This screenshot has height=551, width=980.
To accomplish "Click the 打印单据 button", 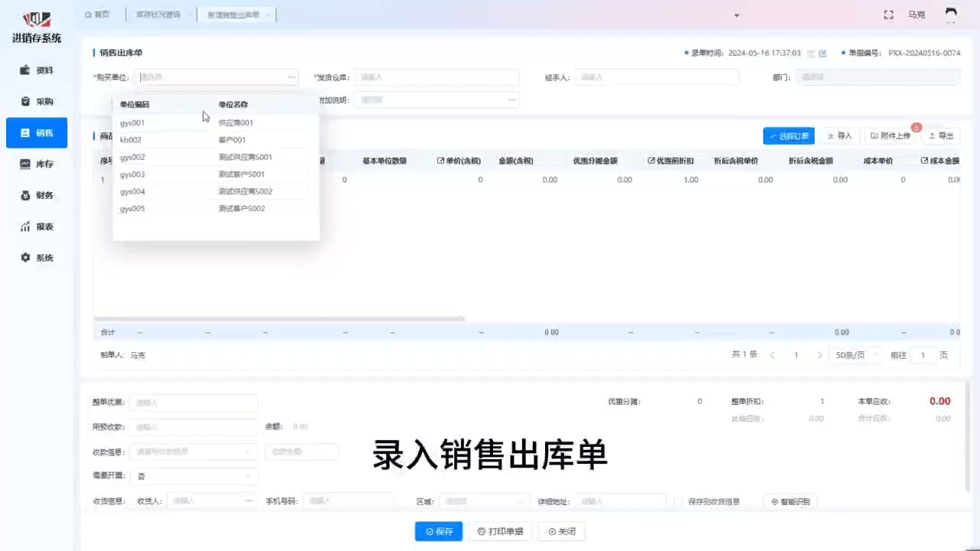I will click(x=500, y=531).
